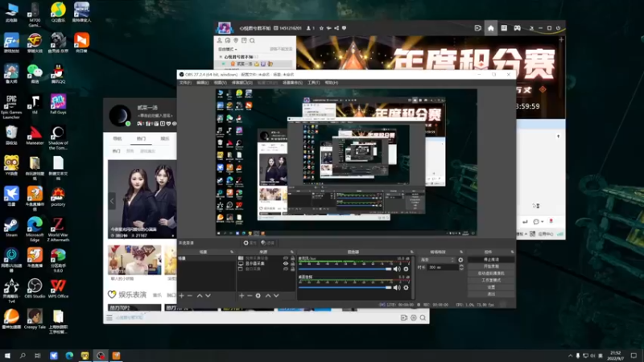The width and height of the screenshot is (644, 362).
Task: Click the Studio Mode button in OBS controls
Action: (491, 280)
